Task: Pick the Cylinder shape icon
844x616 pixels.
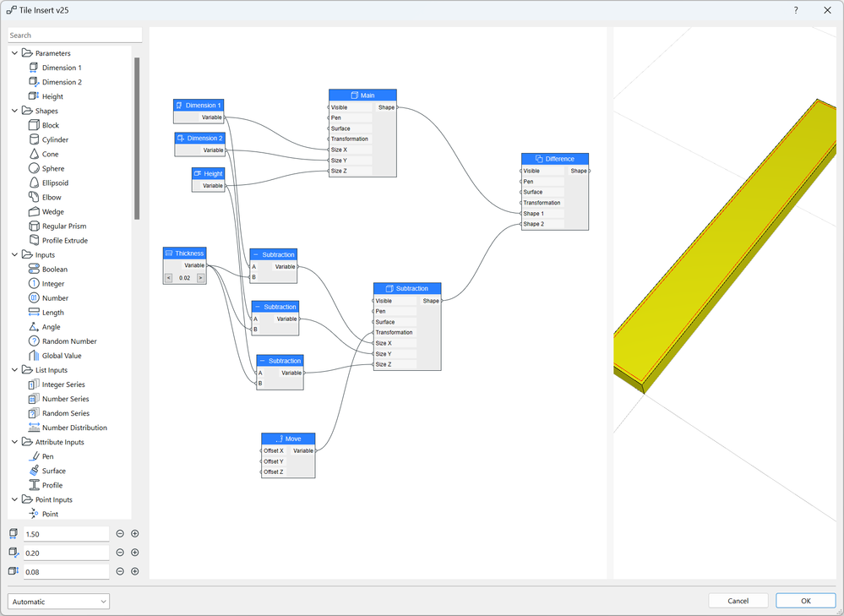Action: [34, 139]
